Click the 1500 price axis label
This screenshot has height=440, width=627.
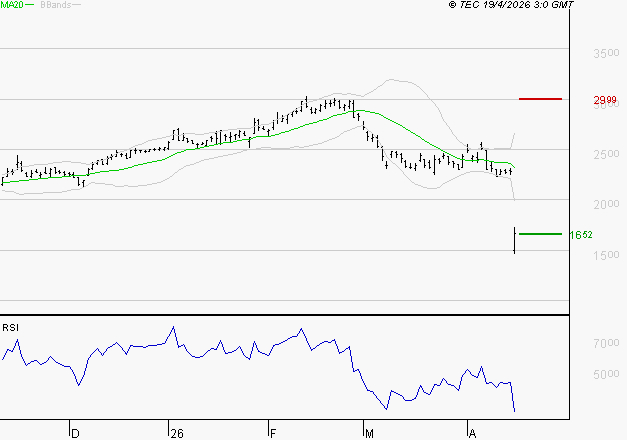(606, 256)
